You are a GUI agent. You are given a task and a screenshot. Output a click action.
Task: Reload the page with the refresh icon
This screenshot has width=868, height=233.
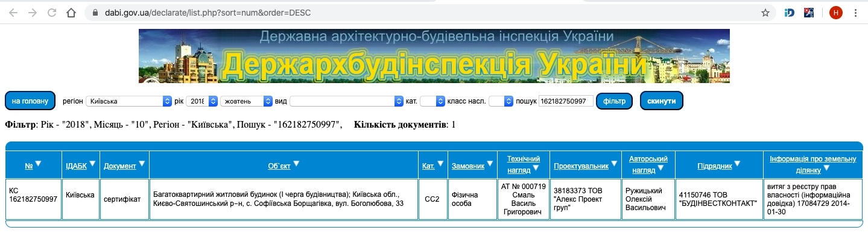pyautogui.click(x=52, y=12)
